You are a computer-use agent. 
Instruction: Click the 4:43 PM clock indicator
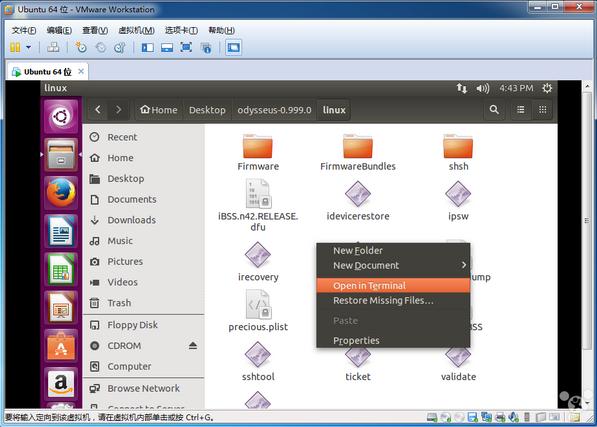coord(516,88)
